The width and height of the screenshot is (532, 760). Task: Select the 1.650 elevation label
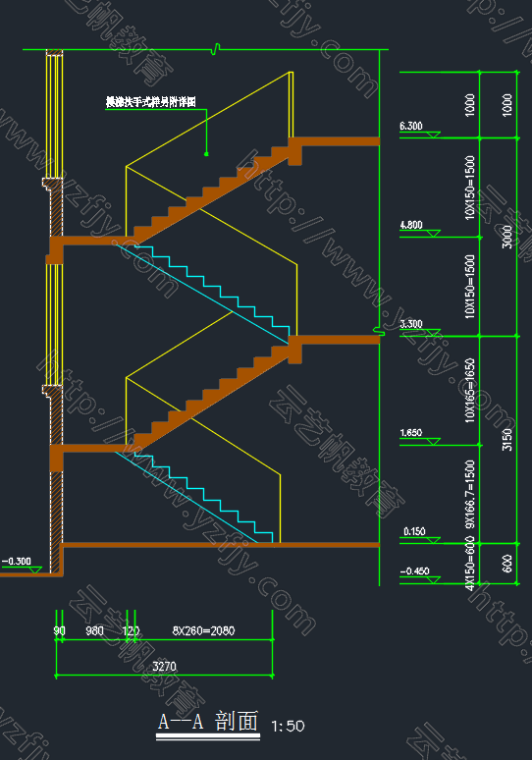(x=411, y=432)
